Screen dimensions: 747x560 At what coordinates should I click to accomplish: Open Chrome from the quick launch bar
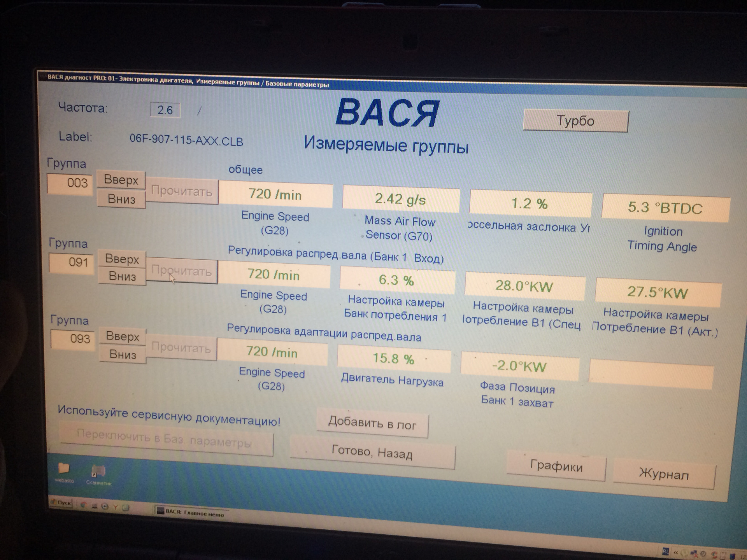(84, 505)
